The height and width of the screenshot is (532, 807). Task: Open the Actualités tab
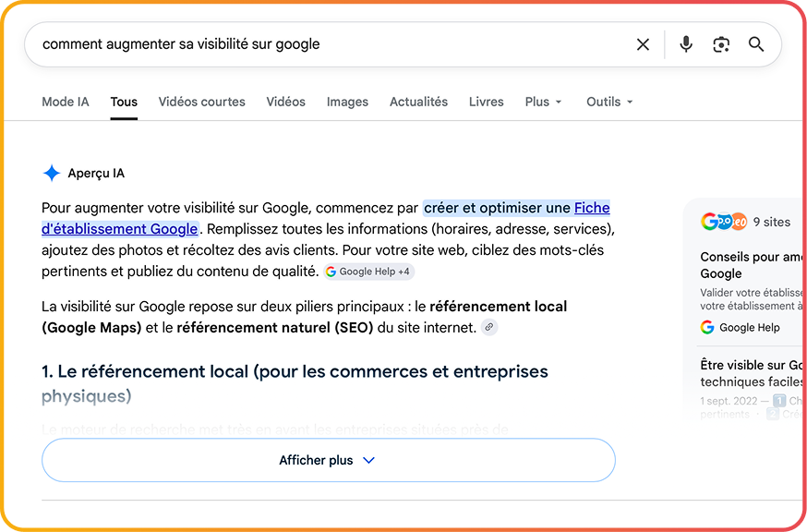click(x=418, y=102)
